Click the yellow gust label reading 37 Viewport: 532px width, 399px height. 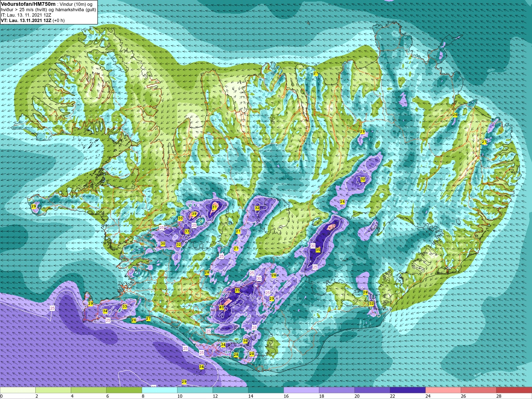pyautogui.click(x=214, y=207)
